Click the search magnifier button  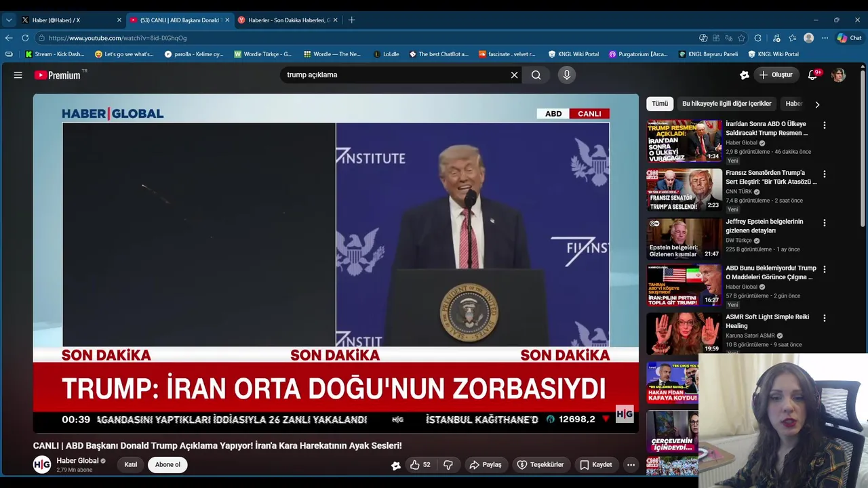[536, 75]
